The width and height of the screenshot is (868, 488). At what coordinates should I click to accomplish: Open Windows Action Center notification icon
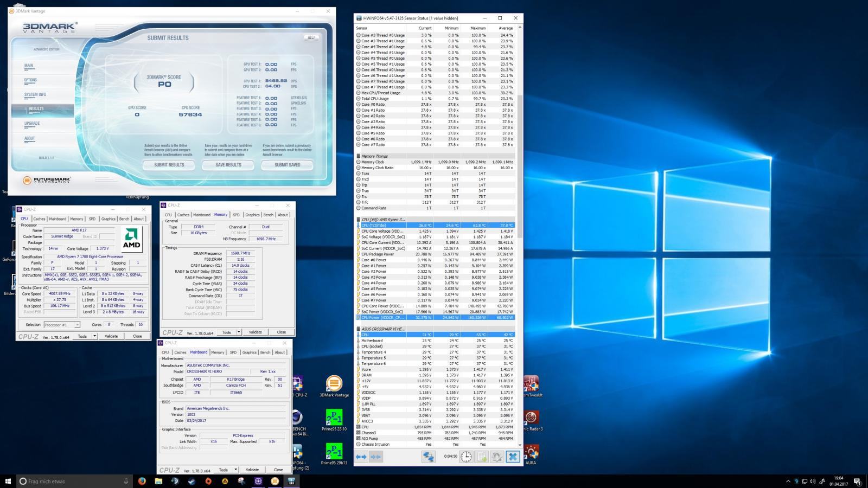point(857,481)
